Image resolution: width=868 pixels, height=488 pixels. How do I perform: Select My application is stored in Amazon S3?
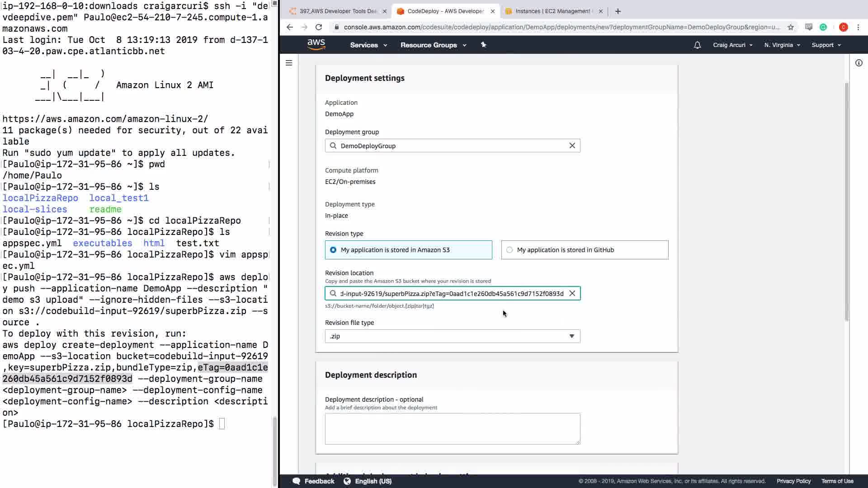333,250
